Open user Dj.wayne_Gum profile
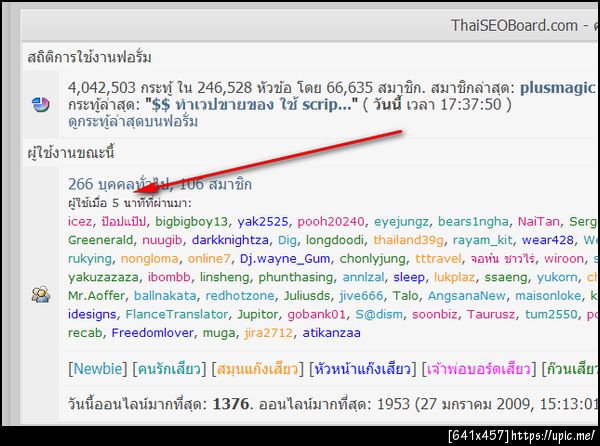The width and height of the screenshot is (600, 446). [285, 259]
